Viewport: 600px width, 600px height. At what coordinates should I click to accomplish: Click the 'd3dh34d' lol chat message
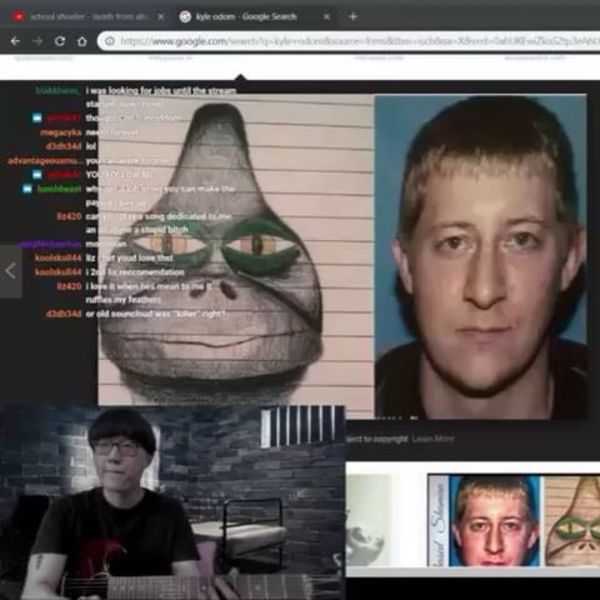tap(91, 146)
